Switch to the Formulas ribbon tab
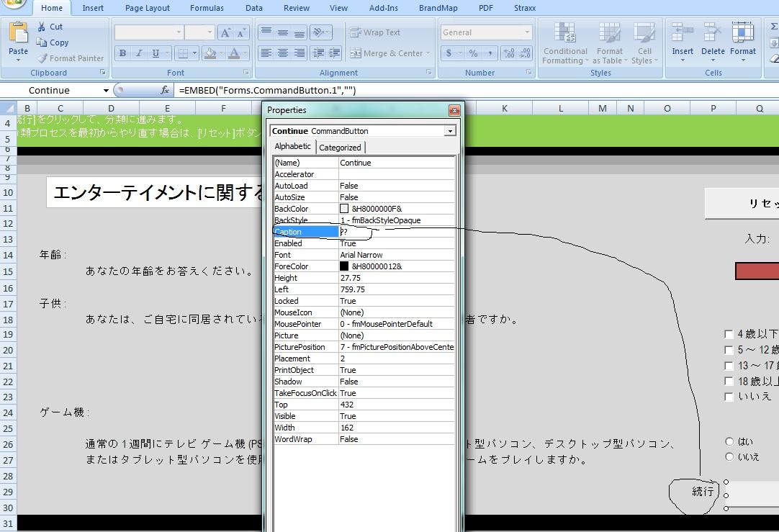The height and width of the screenshot is (532, 779). coord(207,8)
